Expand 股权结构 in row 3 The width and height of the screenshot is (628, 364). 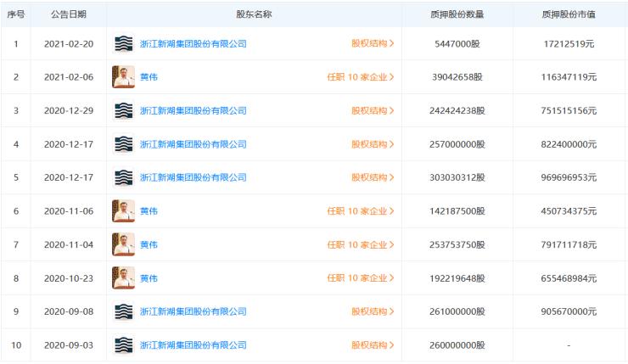(373, 110)
